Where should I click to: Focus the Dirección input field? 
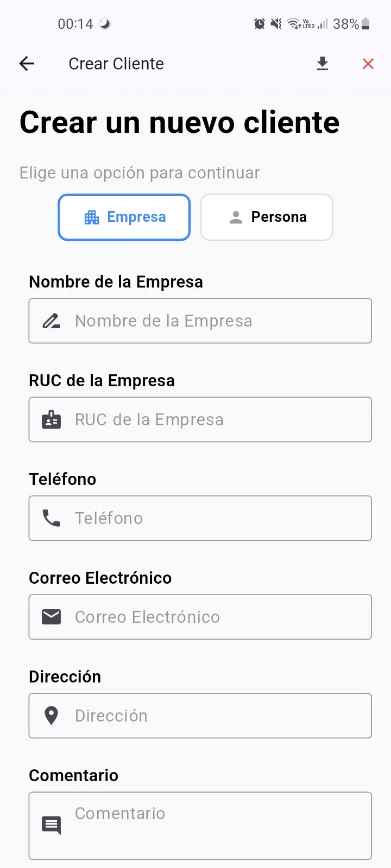[217, 716]
